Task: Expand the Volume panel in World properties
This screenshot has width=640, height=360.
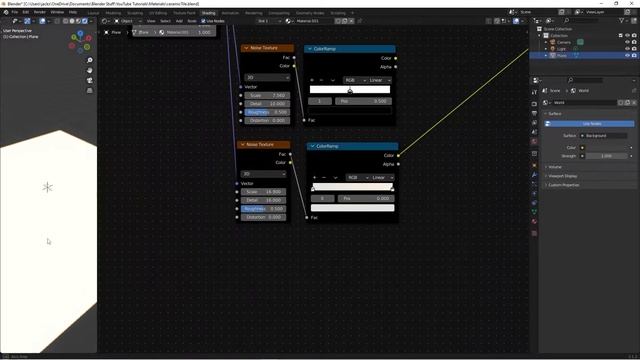Action: 554,167
